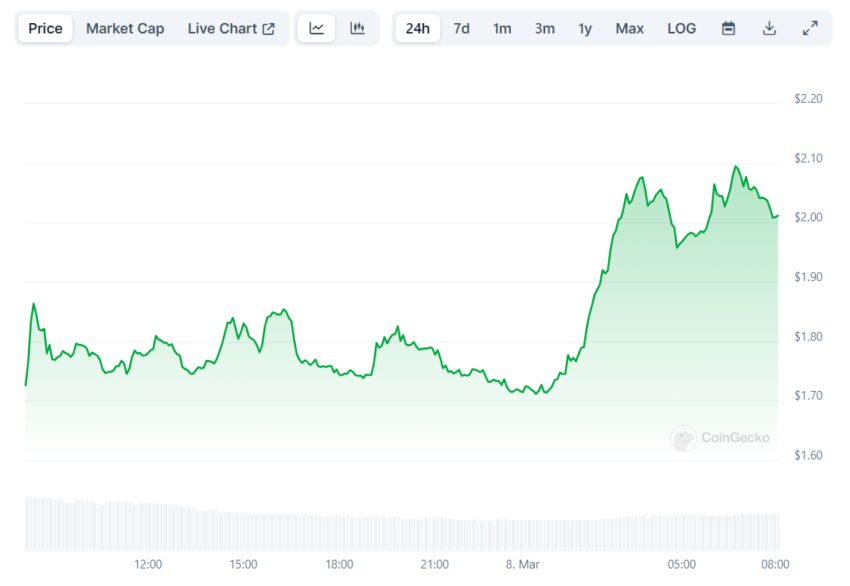
Task: Click the price line peak near $2.10
Action: click(x=736, y=167)
